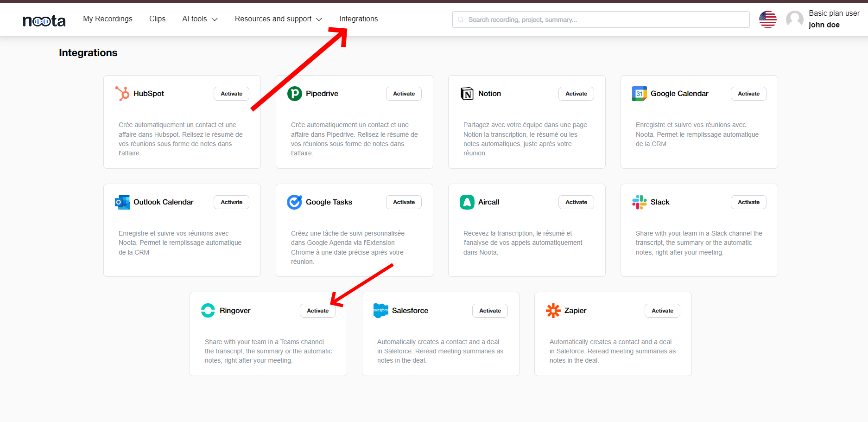Expand the AI tools dropdown
This screenshot has width=868, height=422.
200,19
